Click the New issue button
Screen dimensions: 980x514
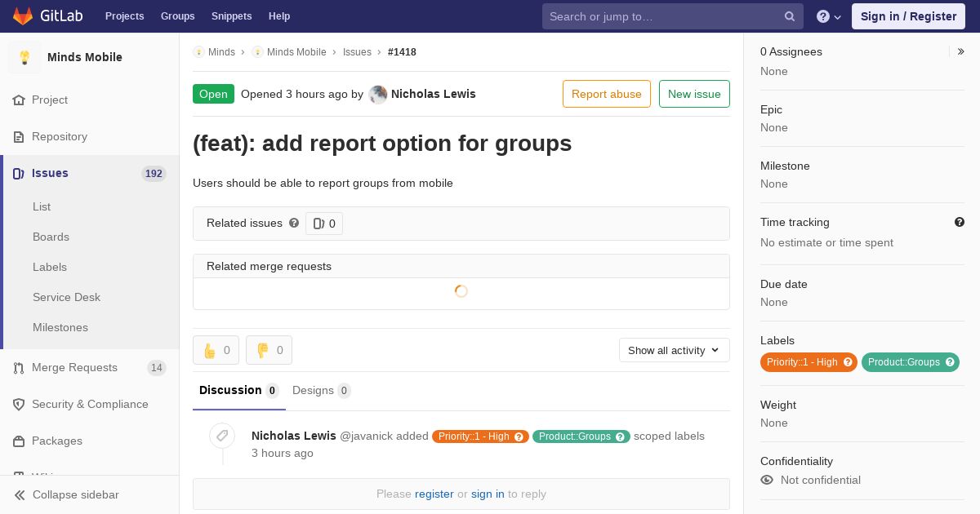pos(694,94)
